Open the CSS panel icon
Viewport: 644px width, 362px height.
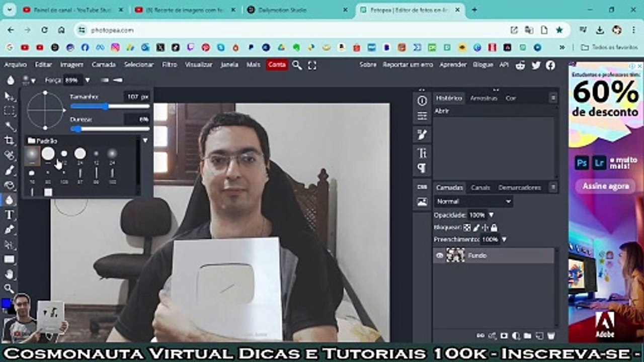(x=422, y=187)
